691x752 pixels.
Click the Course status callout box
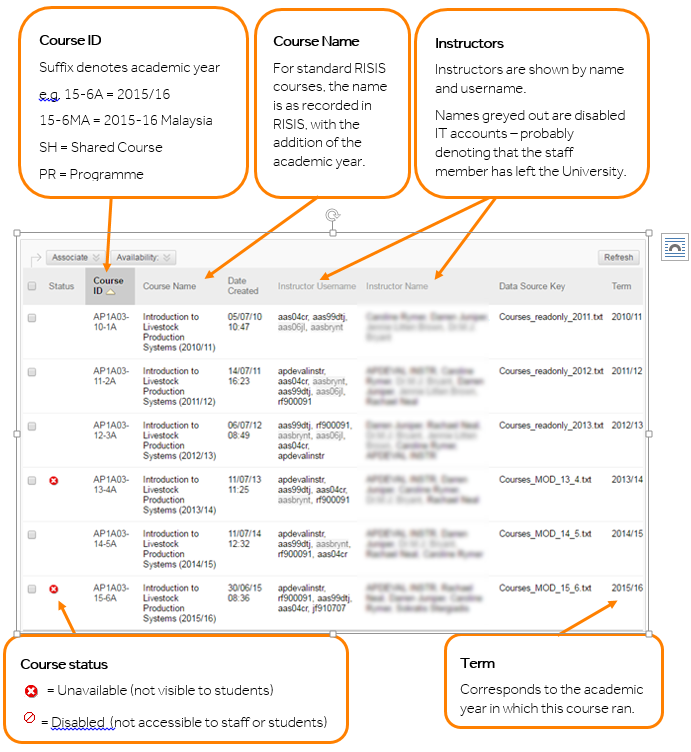click(178, 690)
